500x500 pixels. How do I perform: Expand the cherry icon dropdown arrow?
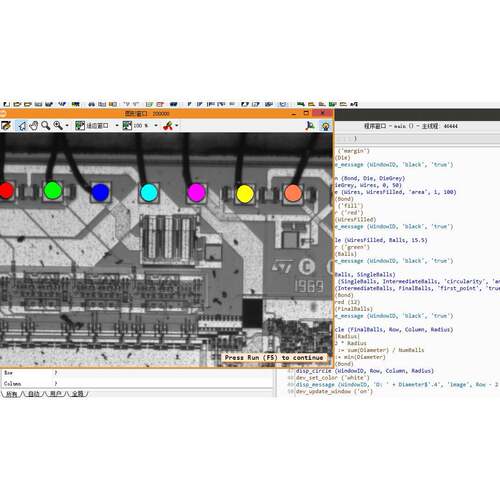[177, 126]
